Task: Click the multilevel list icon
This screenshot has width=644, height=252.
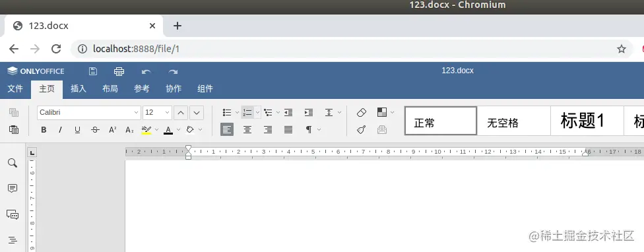Action: (268, 112)
